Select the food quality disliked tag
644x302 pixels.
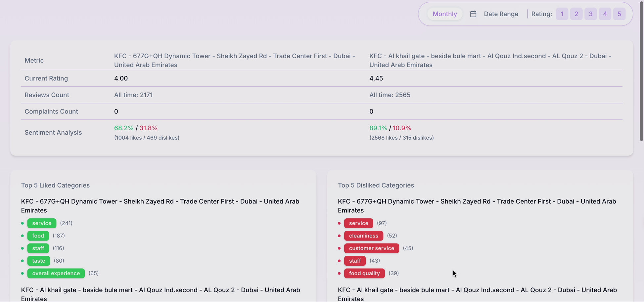pos(364,274)
